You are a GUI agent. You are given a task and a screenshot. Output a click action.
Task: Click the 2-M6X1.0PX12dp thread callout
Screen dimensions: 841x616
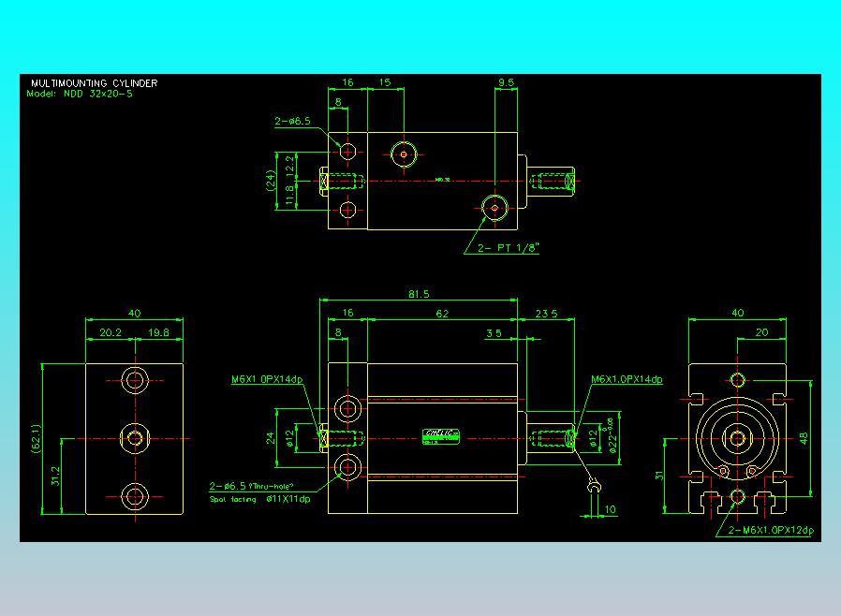(771, 530)
